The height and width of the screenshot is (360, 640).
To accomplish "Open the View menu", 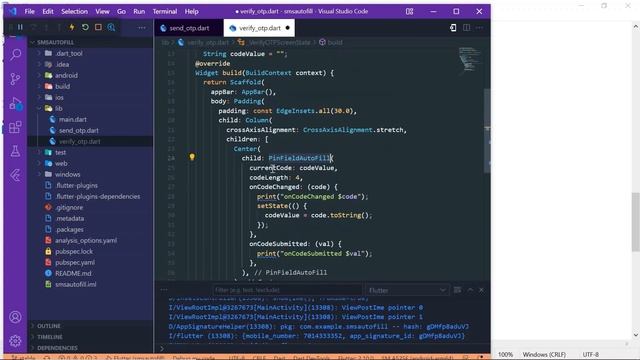I will [102, 11].
